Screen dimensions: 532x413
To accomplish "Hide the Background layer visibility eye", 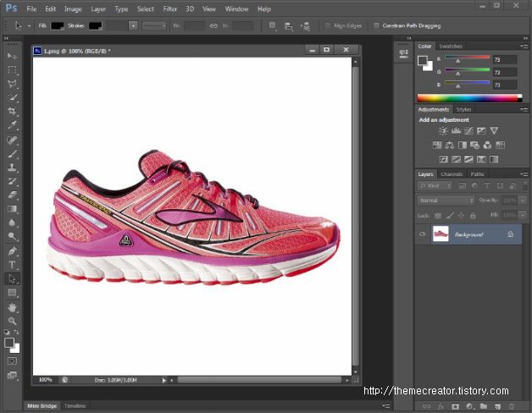I will point(423,234).
